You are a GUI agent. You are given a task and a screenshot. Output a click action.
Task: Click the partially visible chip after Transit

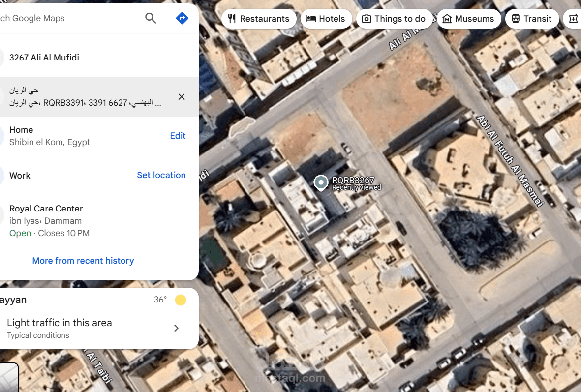click(573, 19)
